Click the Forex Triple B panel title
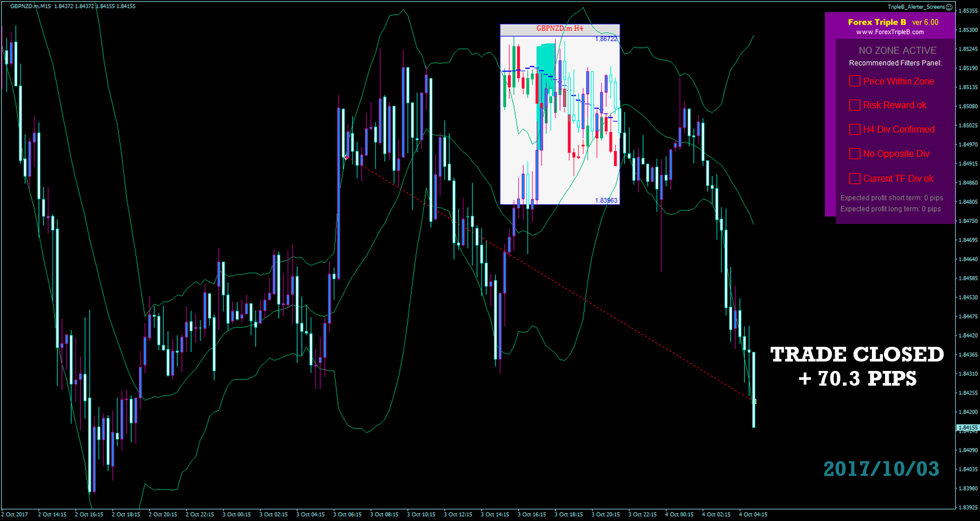980x521 pixels. 877,22
